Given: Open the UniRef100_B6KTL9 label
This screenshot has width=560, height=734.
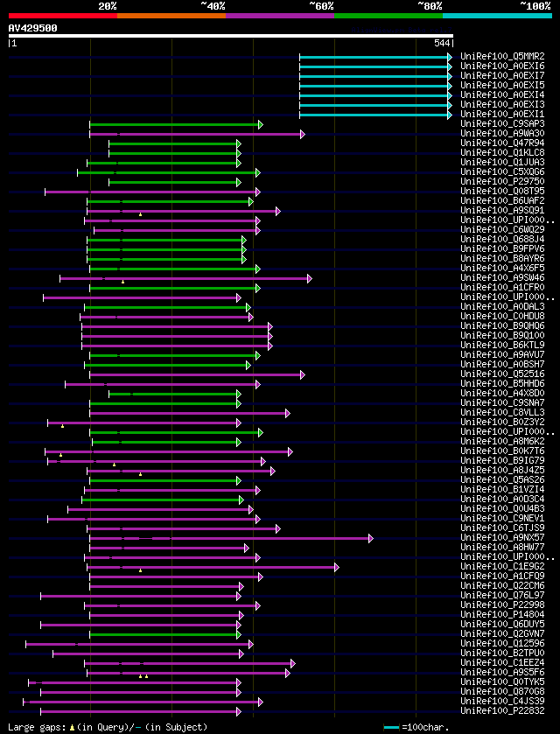Looking at the screenshot, I should 502,346.
